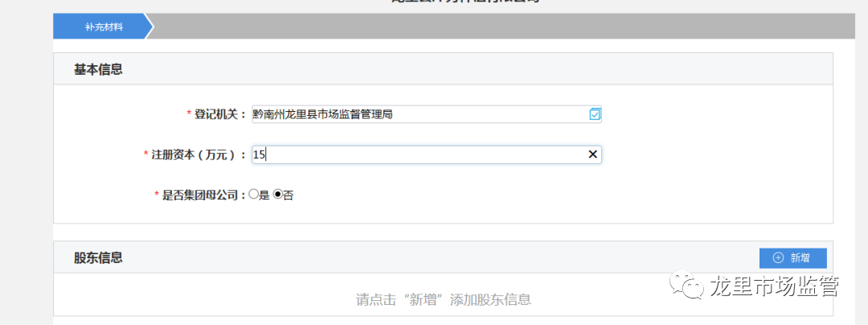Click the 请点击“新增”添加股东信息 hint text
The width and height of the screenshot is (868, 325).
pos(444,300)
